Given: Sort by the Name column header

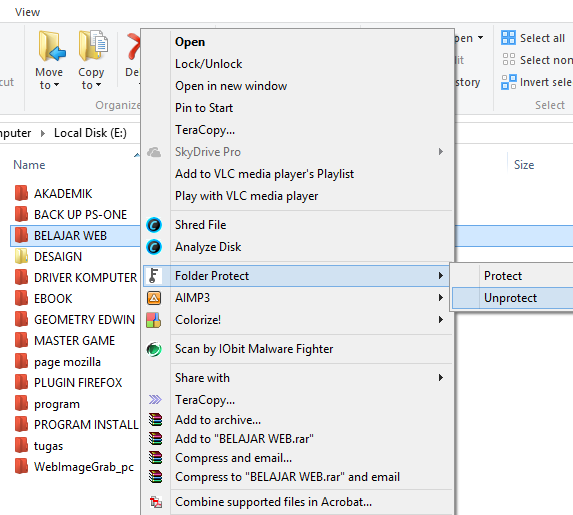Looking at the screenshot, I should (29, 165).
